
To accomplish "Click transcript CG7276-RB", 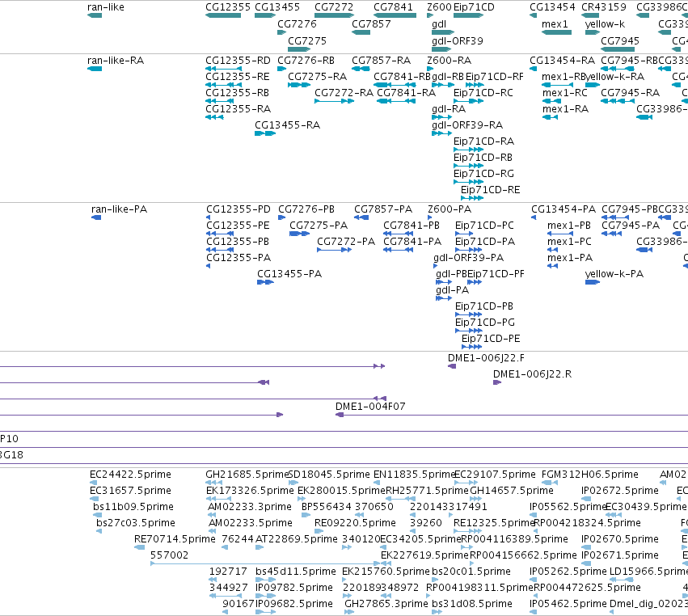I will coord(306,61).
